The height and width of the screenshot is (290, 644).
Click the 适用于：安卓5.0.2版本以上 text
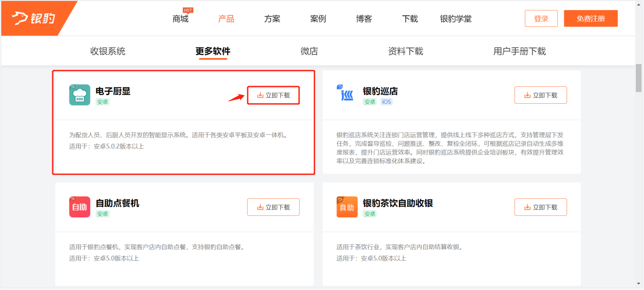106,146
